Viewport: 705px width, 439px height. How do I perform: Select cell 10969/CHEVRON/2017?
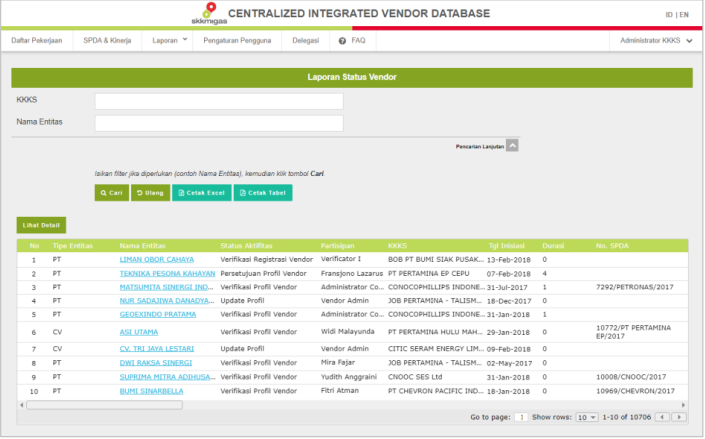635,391
